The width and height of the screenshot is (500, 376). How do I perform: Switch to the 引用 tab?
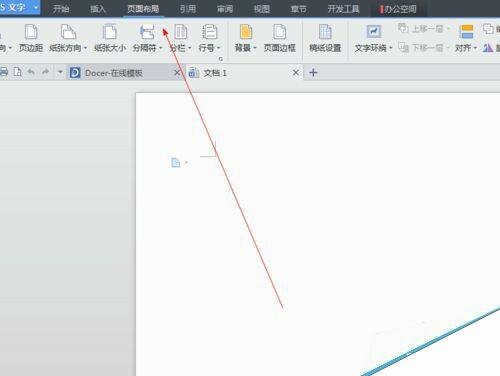pos(188,9)
